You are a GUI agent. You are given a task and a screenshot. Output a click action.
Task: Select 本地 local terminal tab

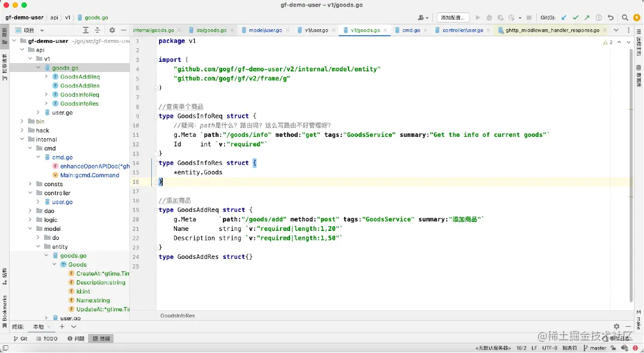[x=38, y=327]
